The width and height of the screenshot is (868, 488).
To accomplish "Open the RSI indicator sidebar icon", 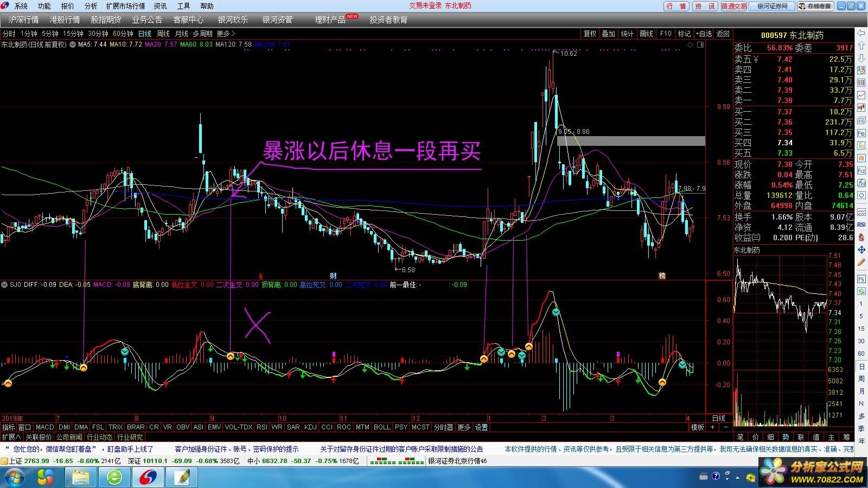I will coord(861,224).
